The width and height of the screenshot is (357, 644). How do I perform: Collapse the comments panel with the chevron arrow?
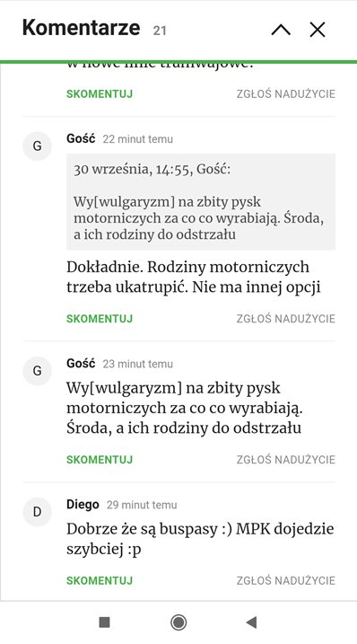coord(281,30)
